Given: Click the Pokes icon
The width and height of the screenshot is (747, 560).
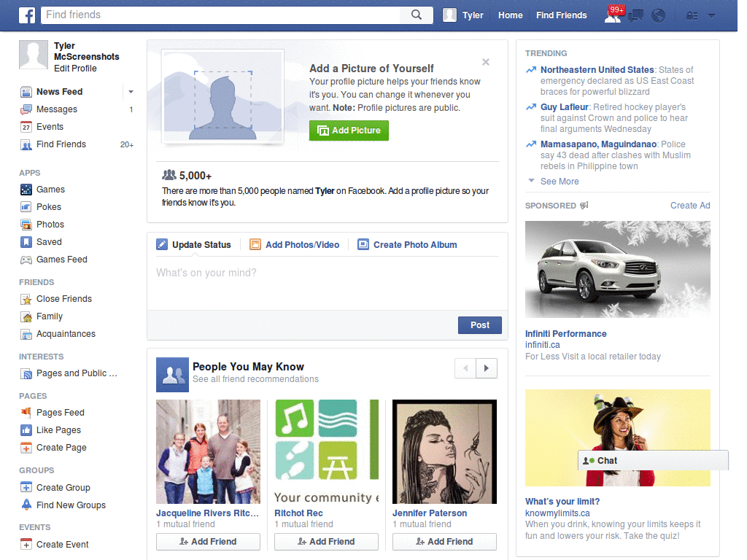Looking at the screenshot, I should [26, 207].
